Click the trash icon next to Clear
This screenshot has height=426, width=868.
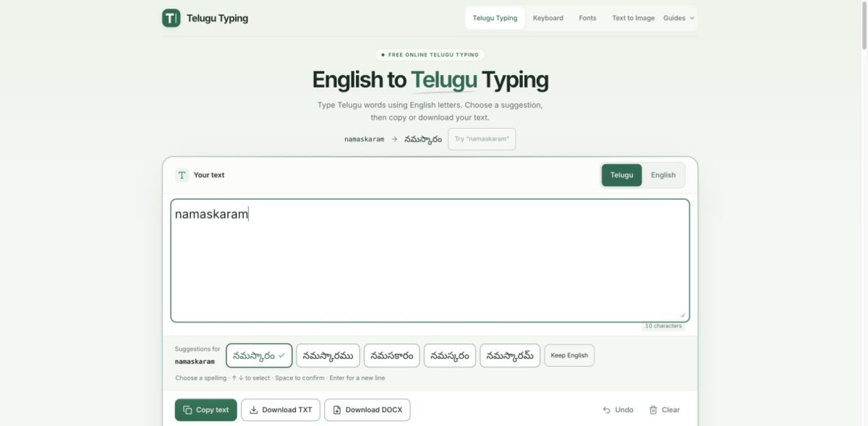pyautogui.click(x=653, y=409)
